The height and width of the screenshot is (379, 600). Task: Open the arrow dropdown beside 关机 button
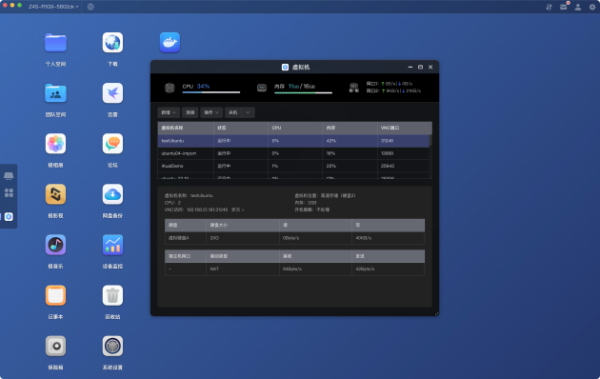click(248, 113)
